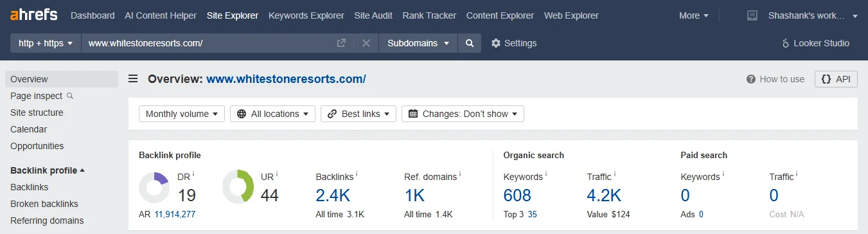Screen dimensions: 868x234
Task: Open Page inspect in the sidebar
Action: pyautogui.click(x=37, y=96)
